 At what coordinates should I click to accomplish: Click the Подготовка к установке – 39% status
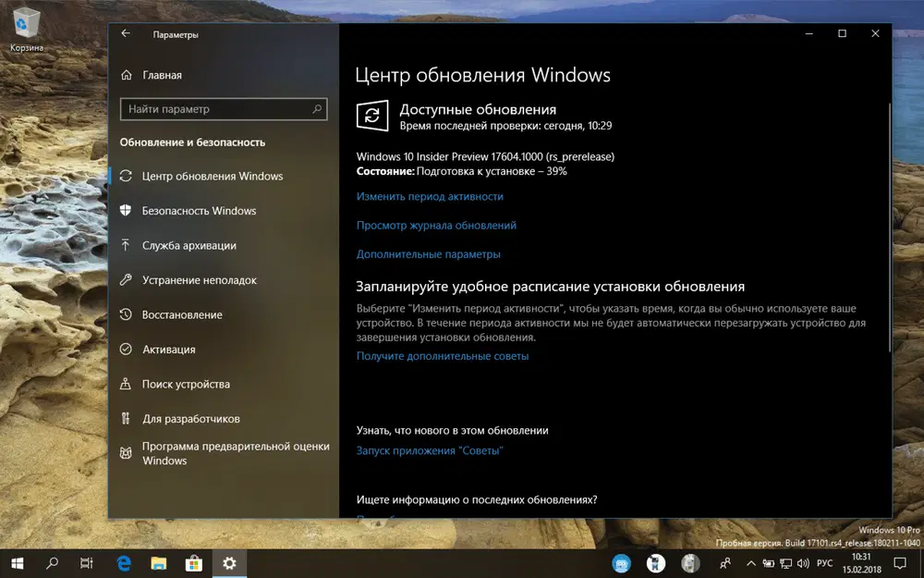point(492,172)
